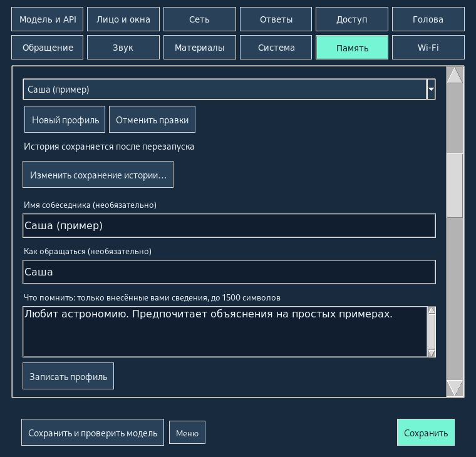Switch to Лицо и окна tab

(123, 19)
